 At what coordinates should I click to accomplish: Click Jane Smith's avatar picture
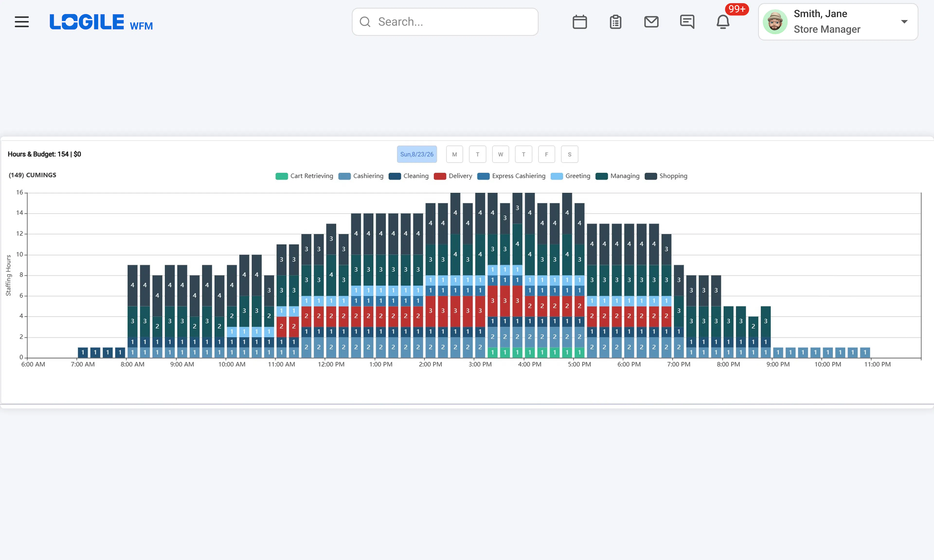pyautogui.click(x=775, y=22)
